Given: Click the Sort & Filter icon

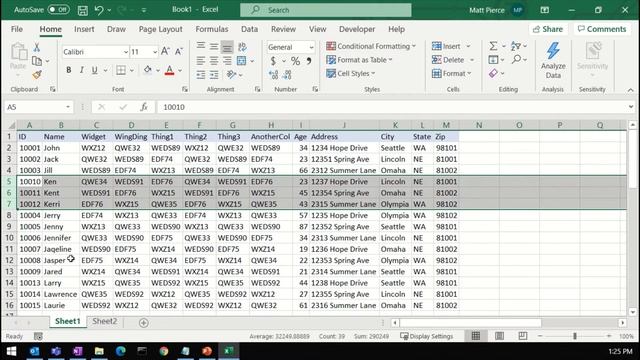Looking at the screenshot, I should click(516, 46).
